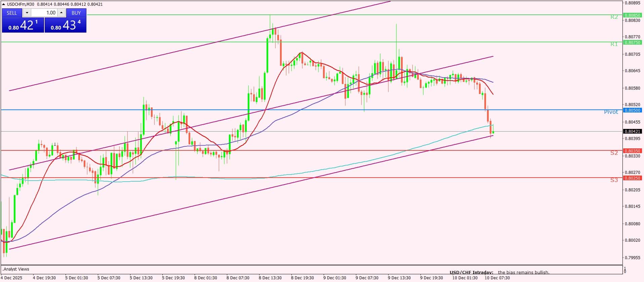This screenshot has width=644, height=282.
Task: Click the USD/CHF Intraday heading text
Action: pyautogui.click(x=471, y=272)
